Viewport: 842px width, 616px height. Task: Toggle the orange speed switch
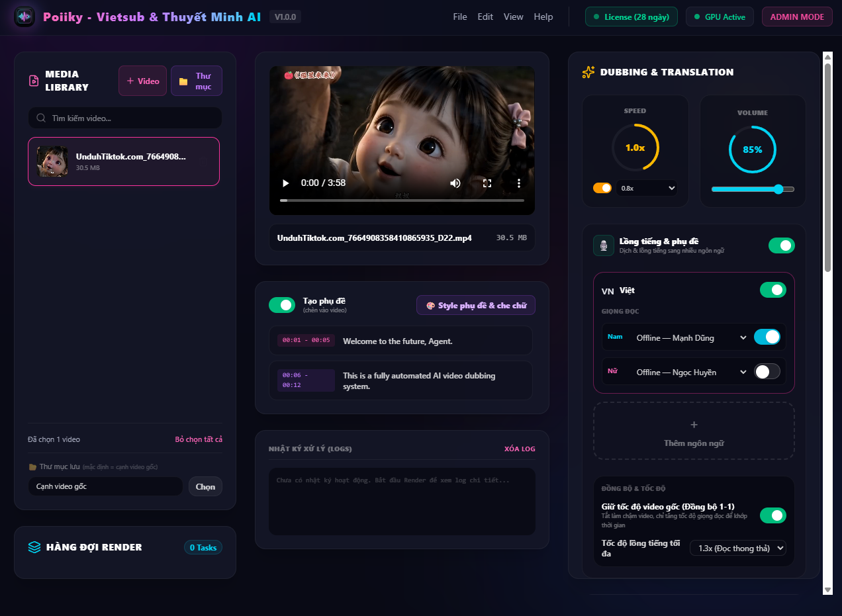(602, 188)
